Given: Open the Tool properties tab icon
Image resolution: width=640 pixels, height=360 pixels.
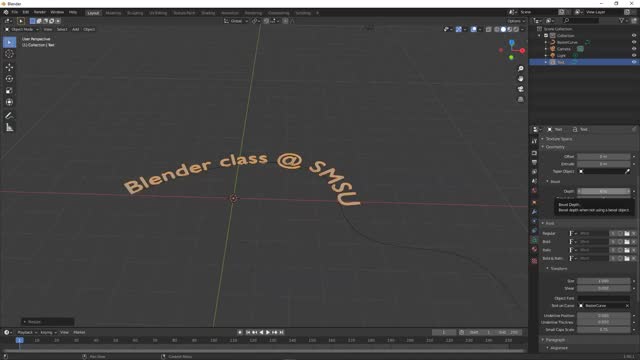Looking at the screenshot, I should tap(534, 141).
